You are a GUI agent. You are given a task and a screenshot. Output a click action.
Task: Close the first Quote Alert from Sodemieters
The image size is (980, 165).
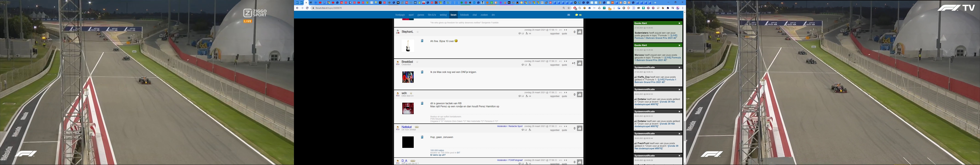(679, 23)
